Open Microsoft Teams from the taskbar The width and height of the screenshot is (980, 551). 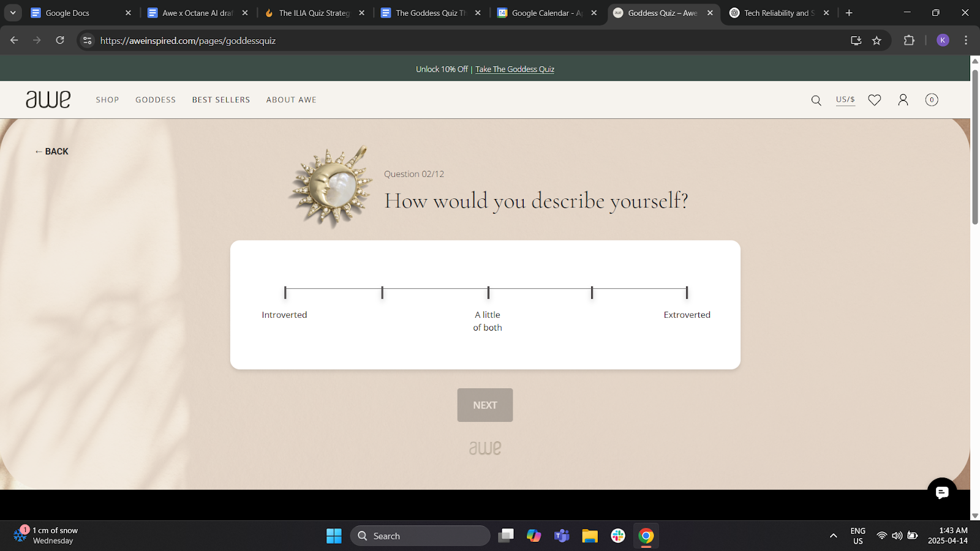point(561,536)
